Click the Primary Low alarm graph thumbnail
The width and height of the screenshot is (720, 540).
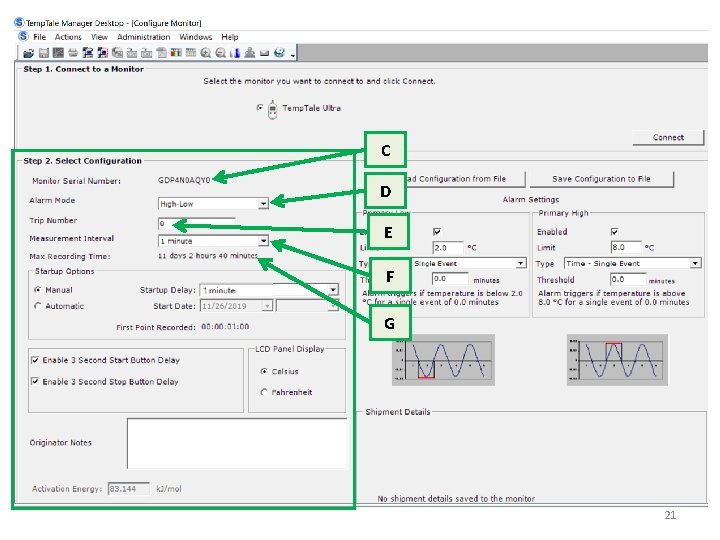pyautogui.click(x=443, y=360)
